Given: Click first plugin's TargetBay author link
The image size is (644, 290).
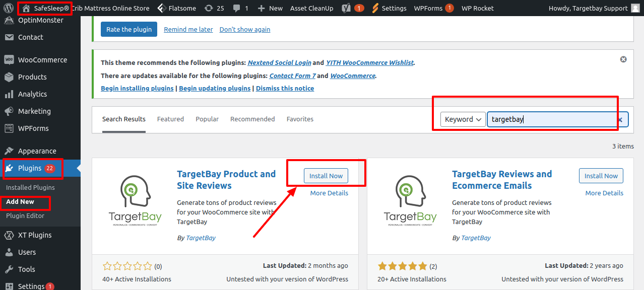Looking at the screenshot, I should click(x=201, y=238).
